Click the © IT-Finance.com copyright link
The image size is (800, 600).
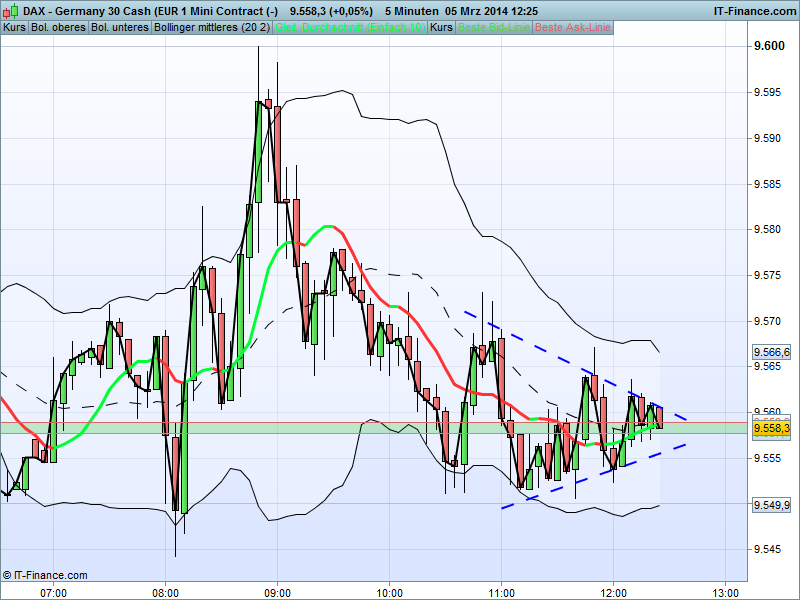(x=45, y=575)
